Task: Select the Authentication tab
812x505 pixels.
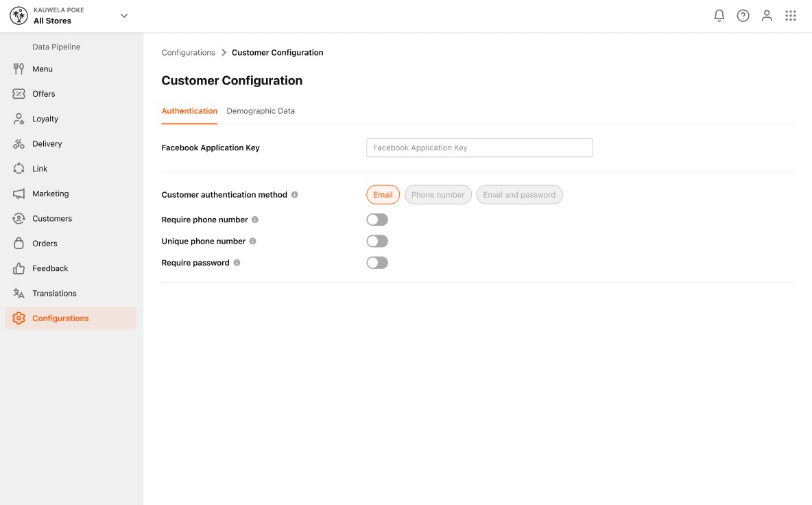Action: pos(189,110)
